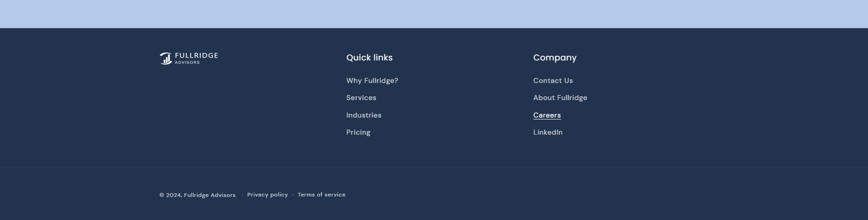The height and width of the screenshot is (220, 868).
Task: Open the Industries footer link
Action: [x=364, y=115]
